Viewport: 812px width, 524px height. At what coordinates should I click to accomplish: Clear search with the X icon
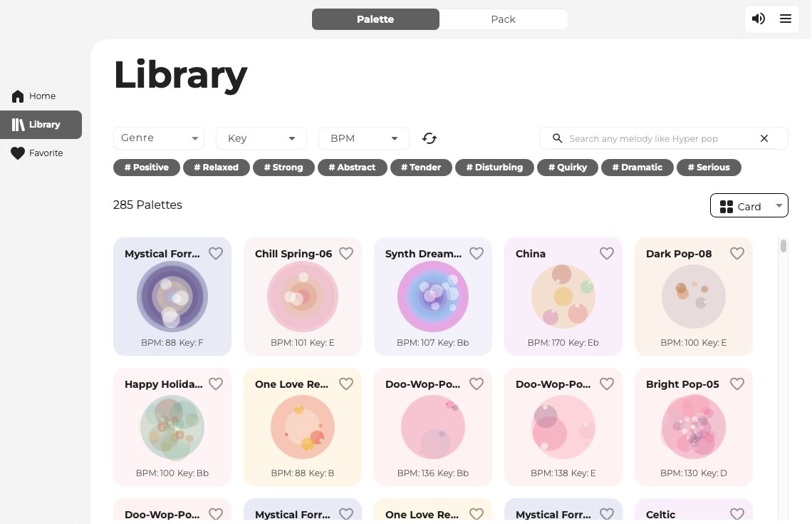(764, 138)
